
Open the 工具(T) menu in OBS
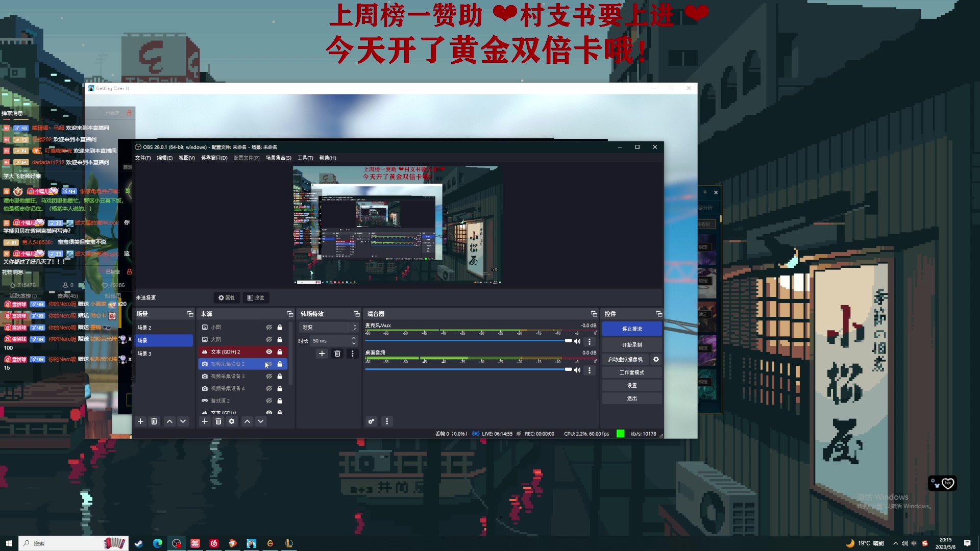click(x=305, y=158)
